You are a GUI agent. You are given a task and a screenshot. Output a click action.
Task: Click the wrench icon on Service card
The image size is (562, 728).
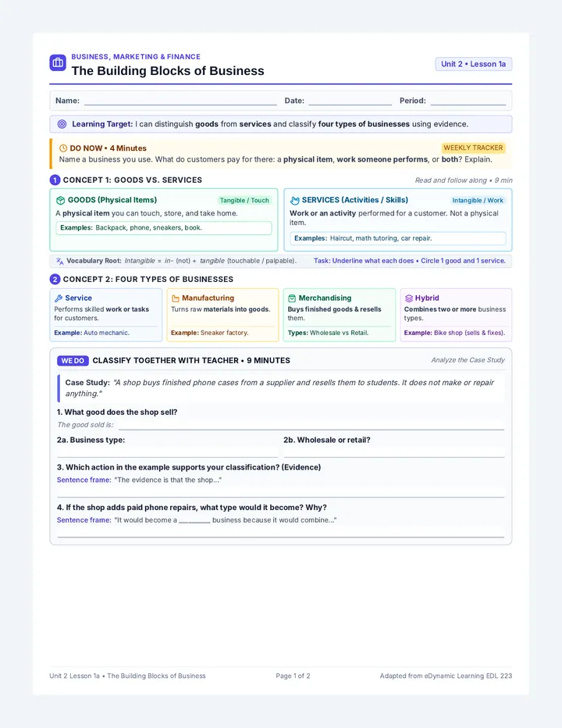click(x=59, y=298)
